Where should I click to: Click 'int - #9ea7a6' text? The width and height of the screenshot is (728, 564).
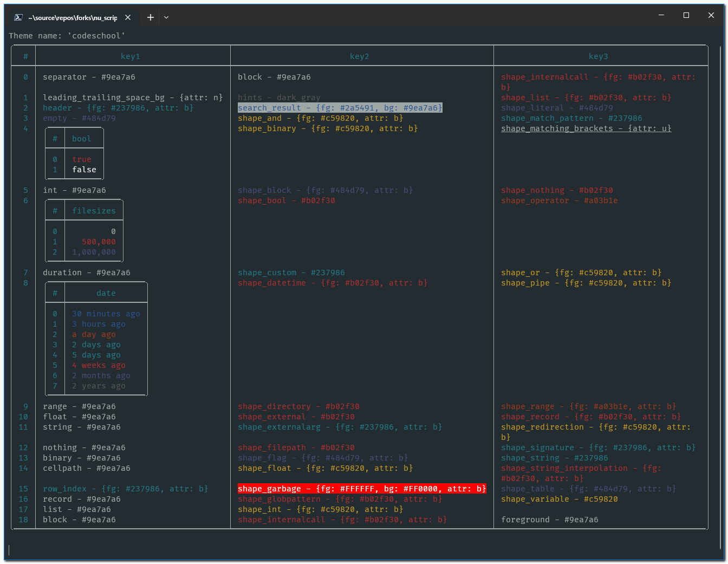click(x=75, y=190)
